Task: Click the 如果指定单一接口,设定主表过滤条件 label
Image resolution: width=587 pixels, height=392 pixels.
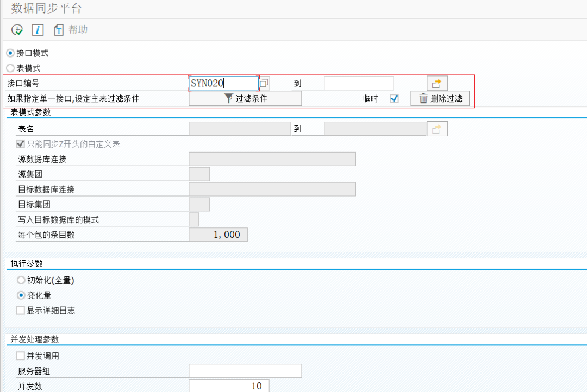Action: (73, 98)
